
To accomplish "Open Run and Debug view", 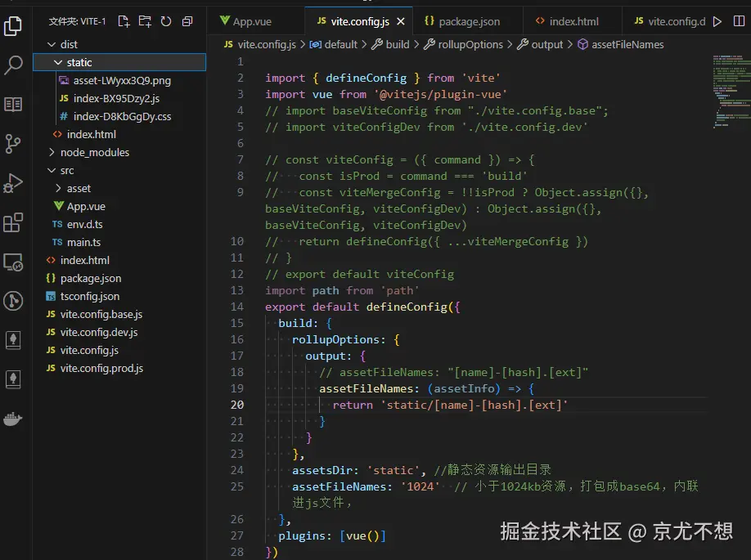I will (x=13, y=183).
